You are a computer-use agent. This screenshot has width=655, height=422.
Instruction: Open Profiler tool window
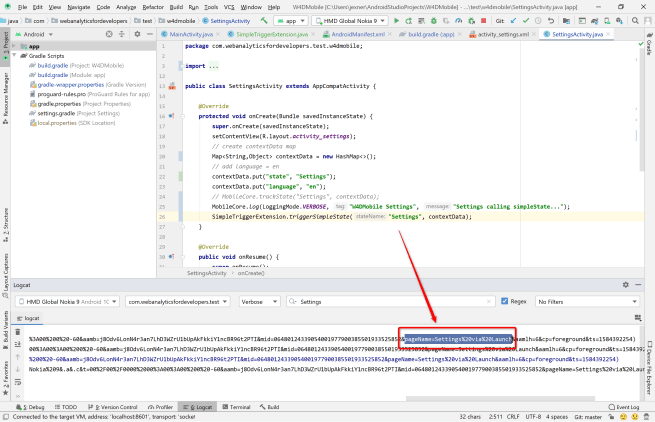click(x=159, y=407)
